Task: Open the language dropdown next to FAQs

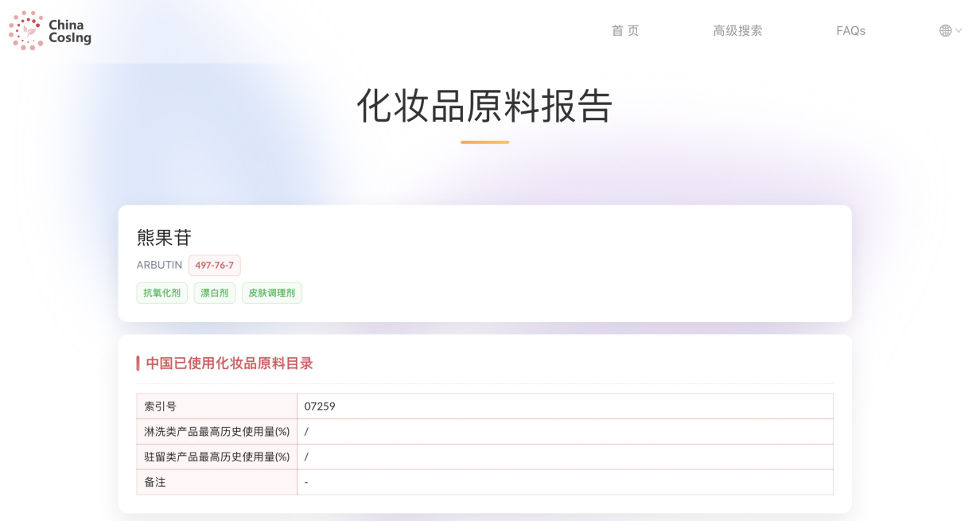Action: click(x=948, y=30)
